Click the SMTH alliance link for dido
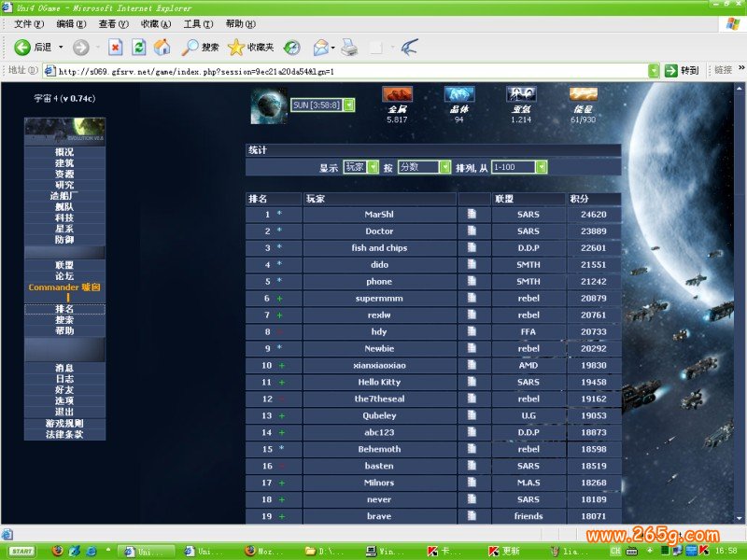The width and height of the screenshot is (747, 560). [x=529, y=264]
